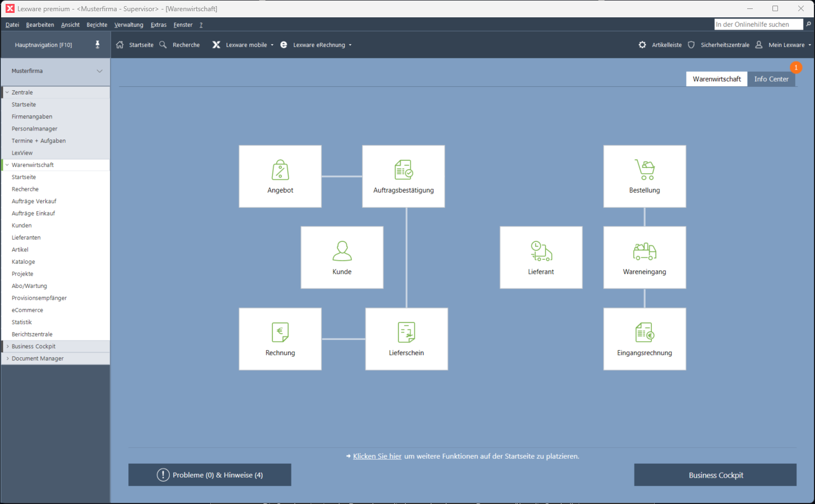Screen dimensions: 815x504
Task: Select eCommerce in the navigation tree
Action: click(x=27, y=310)
